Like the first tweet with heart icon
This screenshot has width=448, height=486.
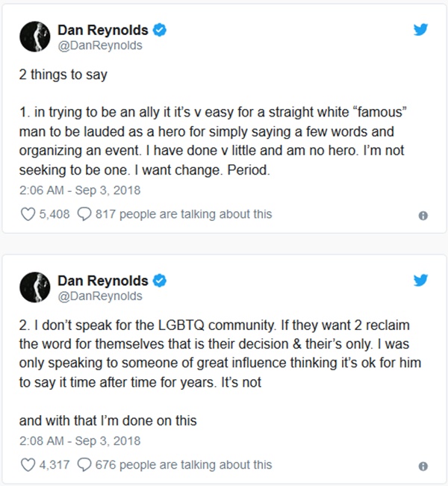[28, 214]
